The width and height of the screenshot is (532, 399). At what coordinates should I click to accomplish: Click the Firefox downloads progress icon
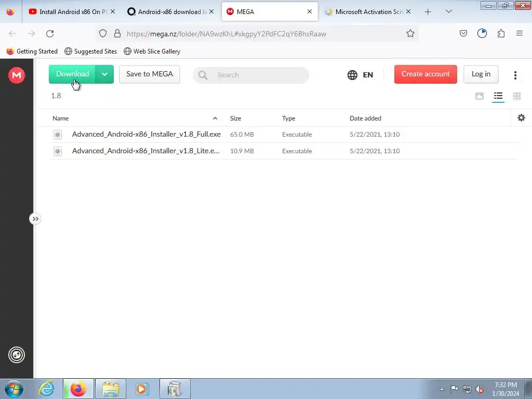click(x=482, y=34)
